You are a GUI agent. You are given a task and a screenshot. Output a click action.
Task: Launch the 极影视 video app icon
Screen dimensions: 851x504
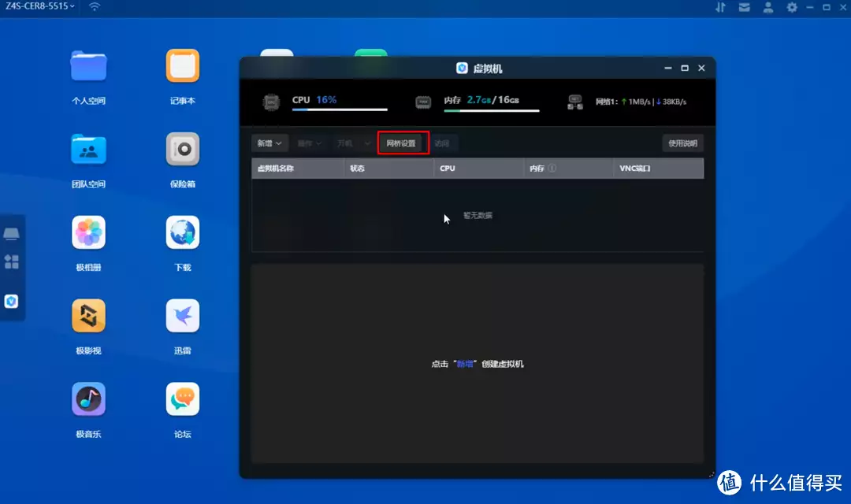(x=88, y=316)
